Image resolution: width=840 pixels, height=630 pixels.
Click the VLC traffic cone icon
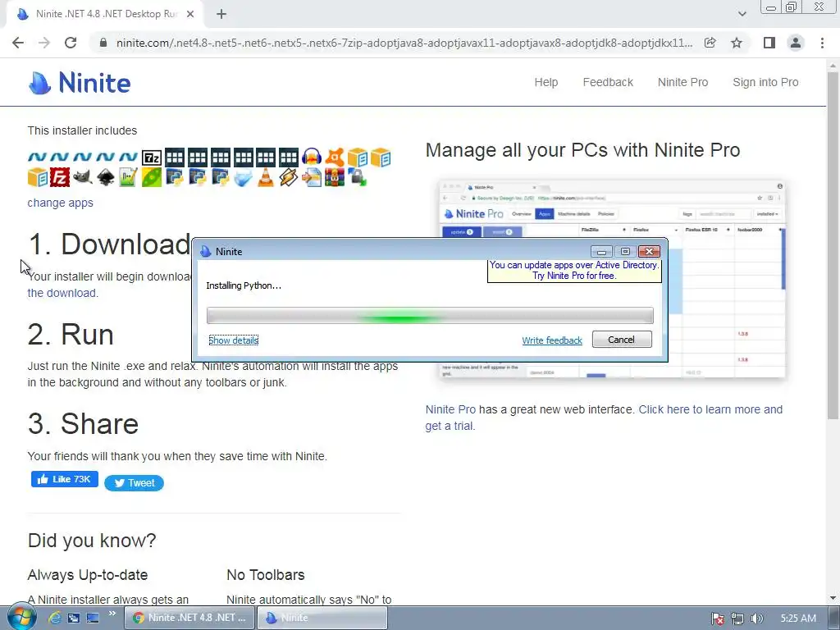(265, 177)
